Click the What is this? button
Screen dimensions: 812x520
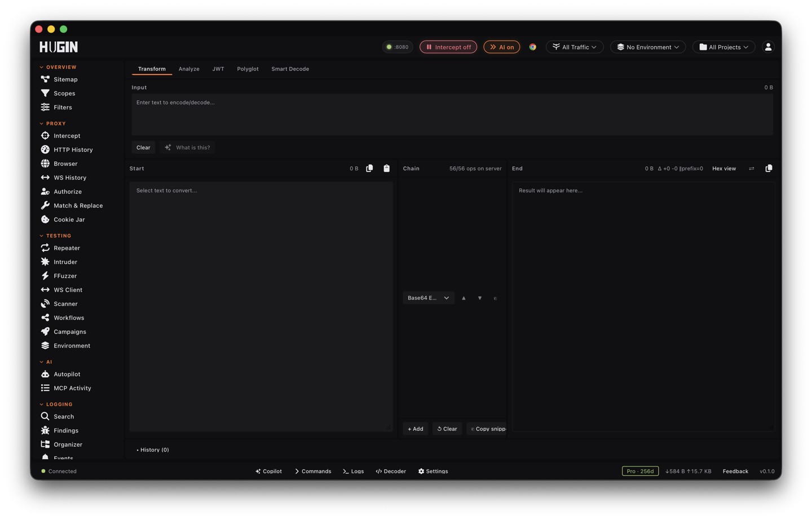187,148
